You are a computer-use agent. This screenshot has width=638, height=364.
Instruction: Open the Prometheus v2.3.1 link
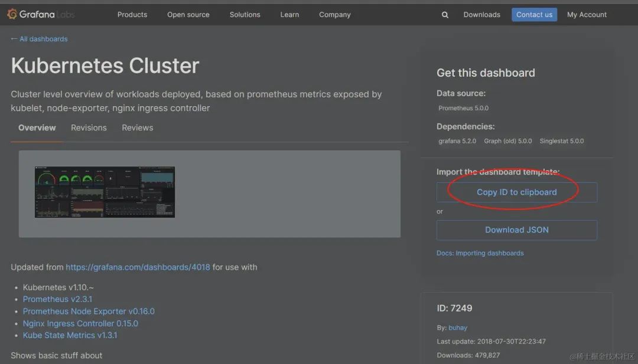tap(57, 299)
